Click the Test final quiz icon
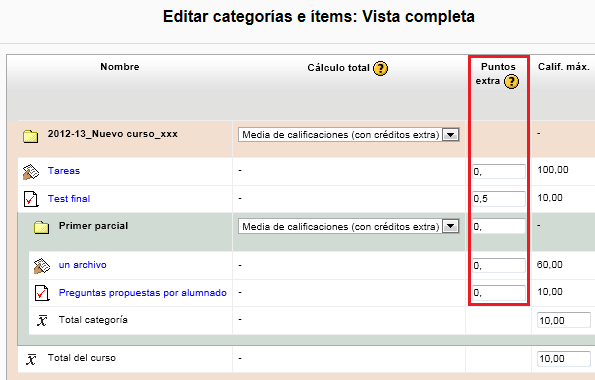 click(31, 199)
